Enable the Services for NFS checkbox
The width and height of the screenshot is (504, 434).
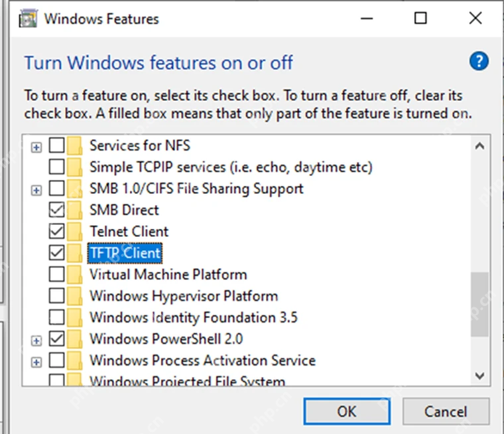point(56,145)
